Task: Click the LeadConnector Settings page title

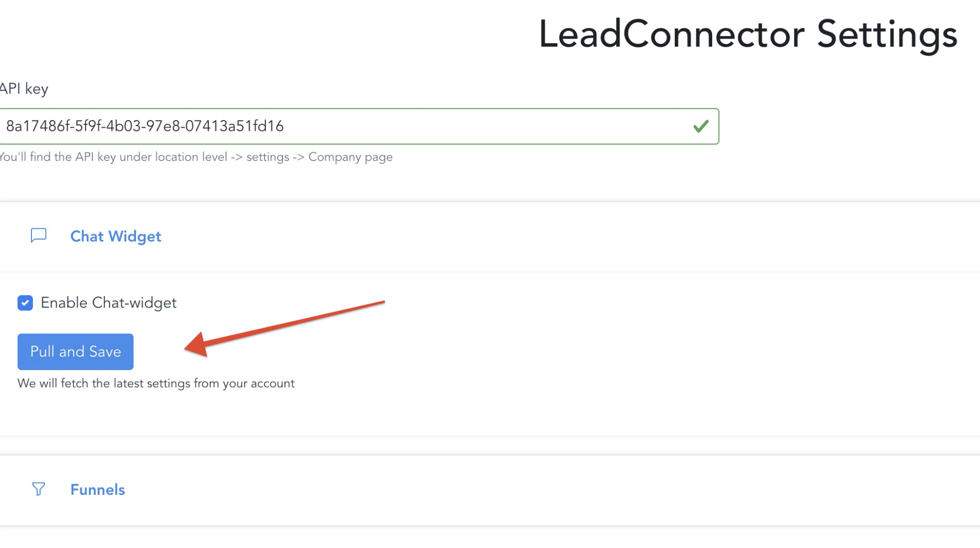Action: 748,34
